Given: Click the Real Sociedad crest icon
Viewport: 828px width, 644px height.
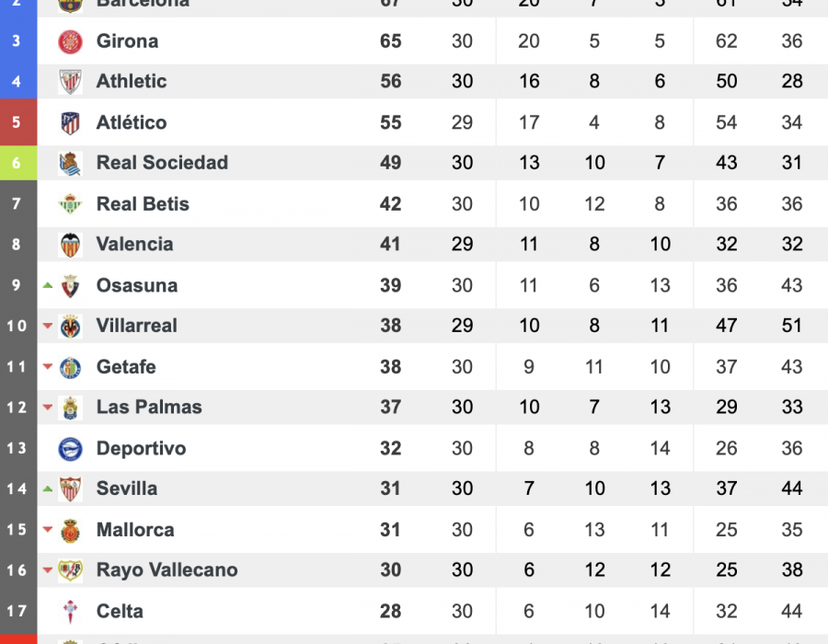Looking at the screenshot, I should pos(70,163).
